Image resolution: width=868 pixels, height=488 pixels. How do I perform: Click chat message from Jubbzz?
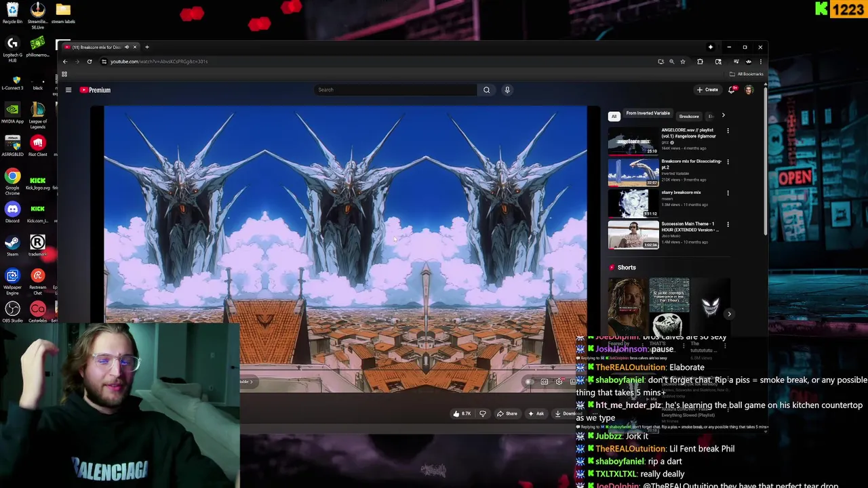[622, 436]
